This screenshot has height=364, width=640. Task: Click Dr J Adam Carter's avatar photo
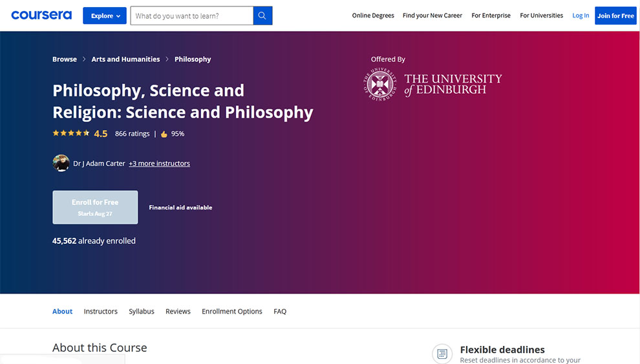pyautogui.click(x=61, y=163)
